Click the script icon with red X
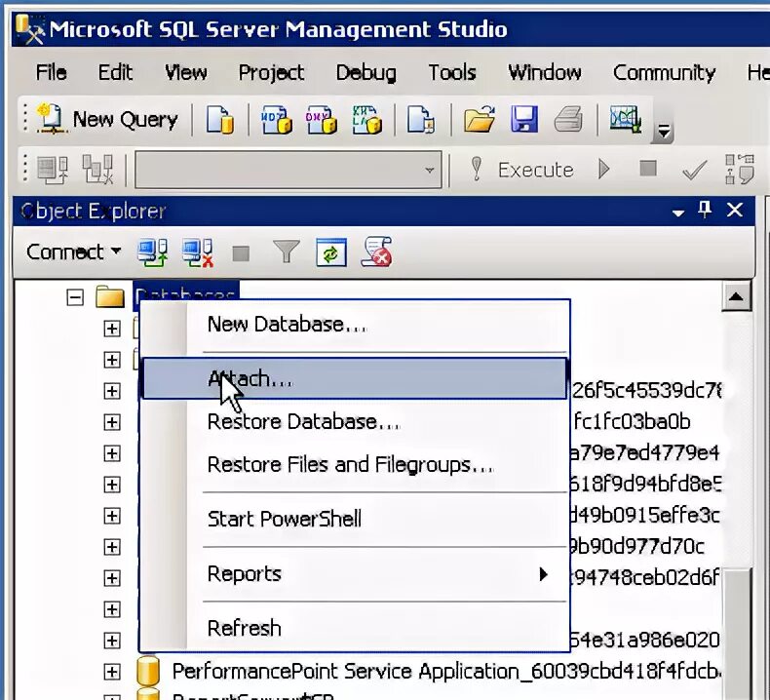The image size is (770, 700). [376, 252]
